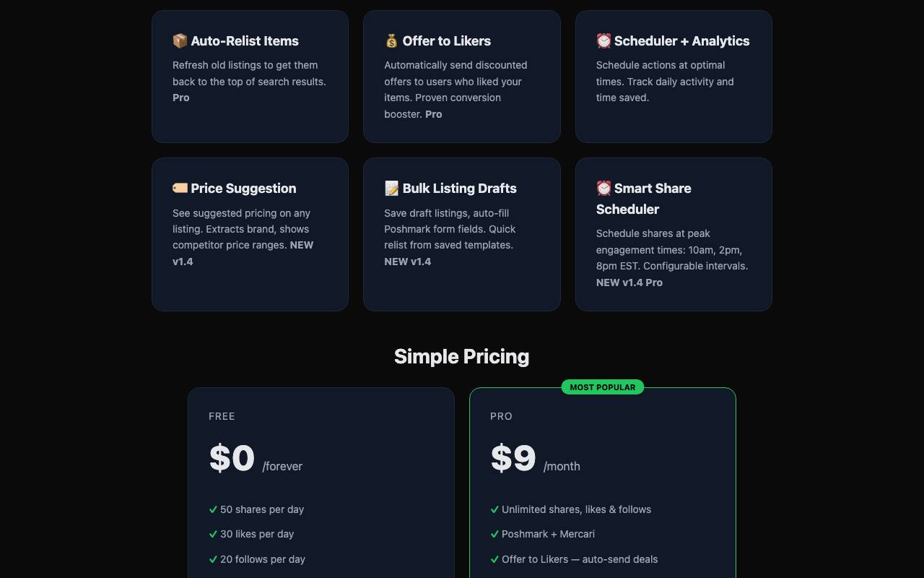Click the Simple Pricing section heading
This screenshot has height=578, width=924.
click(x=462, y=356)
